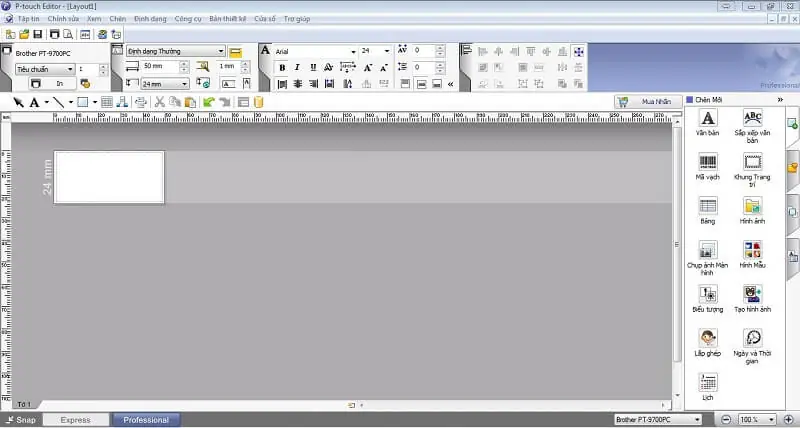Click the green undo arrow
The image size is (800, 428).
[208, 102]
